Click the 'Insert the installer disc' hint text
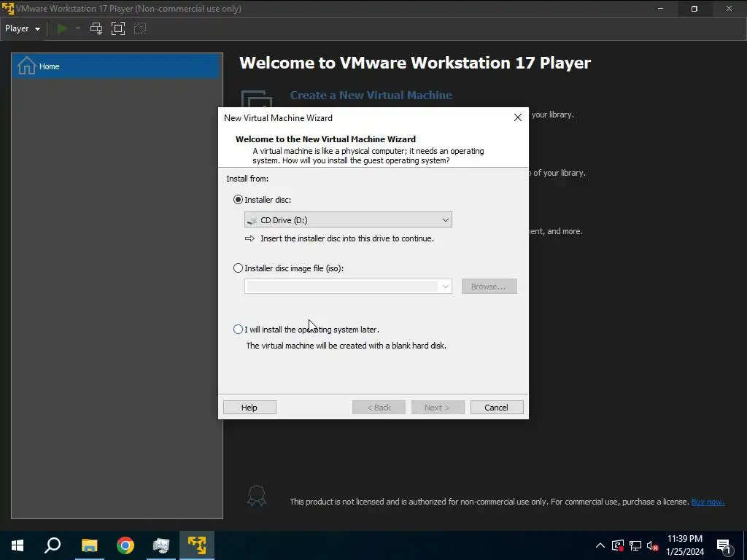Image resolution: width=747 pixels, height=560 pixels. click(347, 238)
